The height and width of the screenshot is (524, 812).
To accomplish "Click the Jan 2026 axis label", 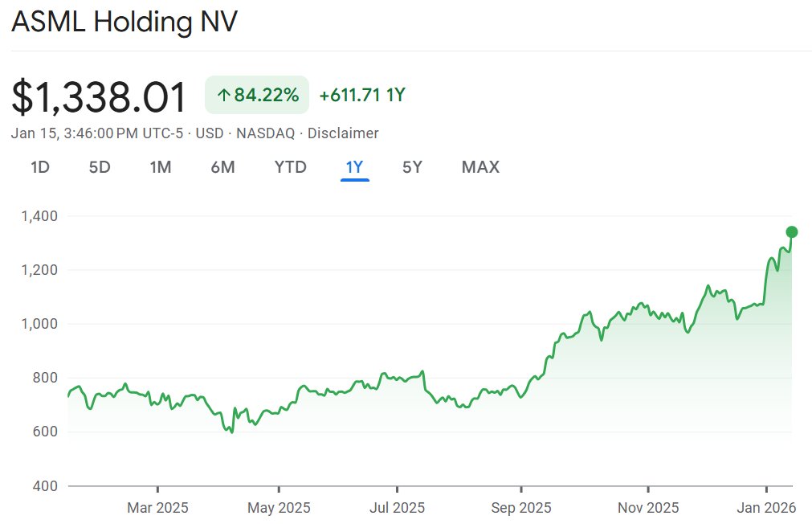I will pyautogui.click(x=768, y=508).
